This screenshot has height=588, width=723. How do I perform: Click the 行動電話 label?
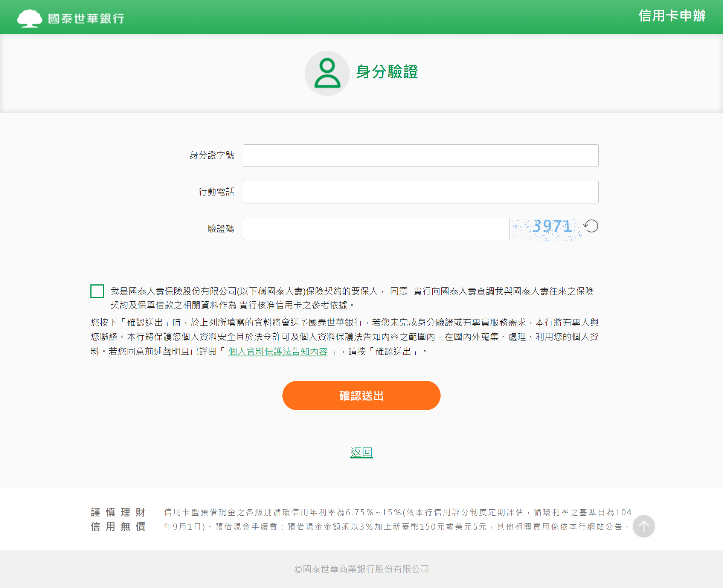[x=217, y=192]
